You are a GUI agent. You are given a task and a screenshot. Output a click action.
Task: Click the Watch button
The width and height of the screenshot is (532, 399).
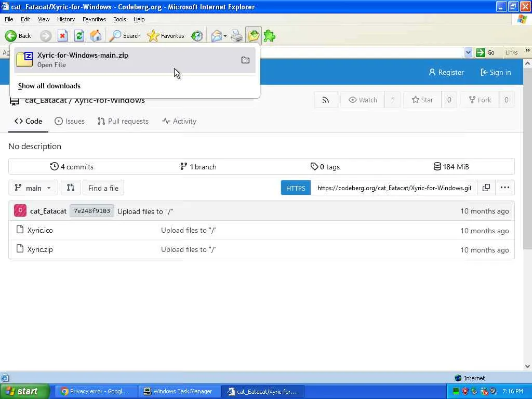tap(363, 100)
